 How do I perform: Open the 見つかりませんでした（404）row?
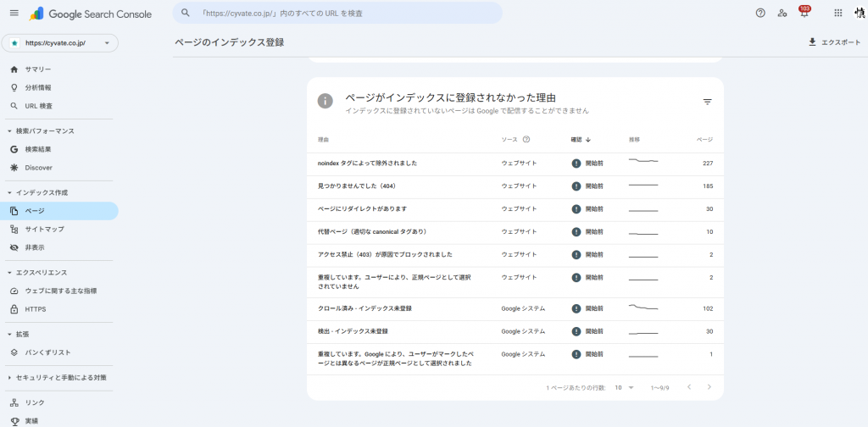pyautogui.click(x=356, y=186)
